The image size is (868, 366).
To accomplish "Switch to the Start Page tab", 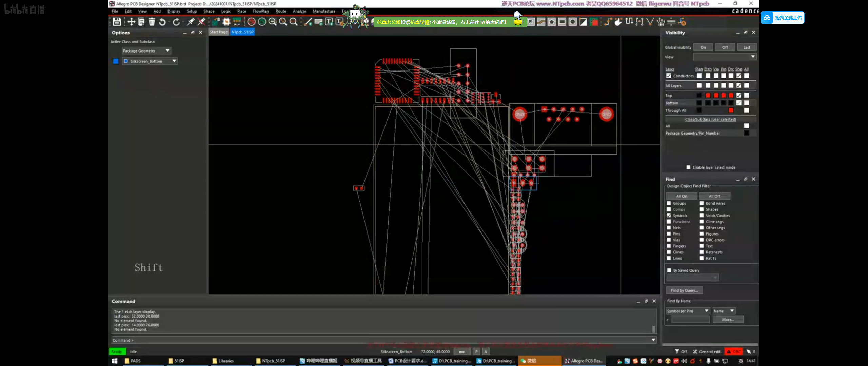I will point(219,32).
